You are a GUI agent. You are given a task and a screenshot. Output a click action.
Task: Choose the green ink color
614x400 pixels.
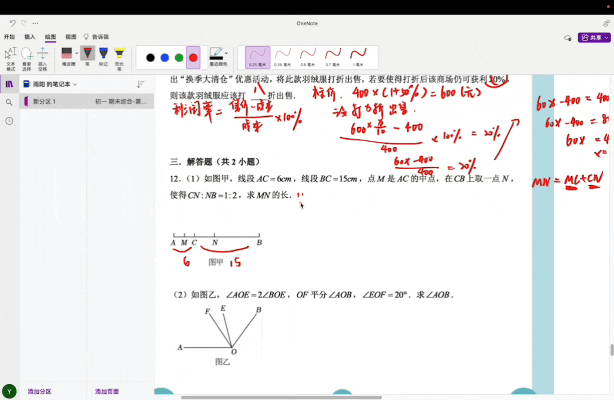[x=179, y=58]
